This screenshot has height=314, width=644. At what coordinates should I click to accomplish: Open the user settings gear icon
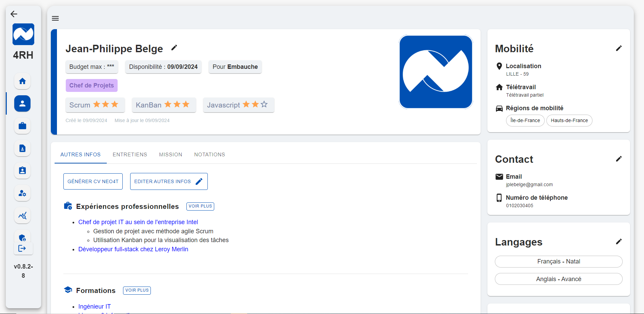pos(22,193)
